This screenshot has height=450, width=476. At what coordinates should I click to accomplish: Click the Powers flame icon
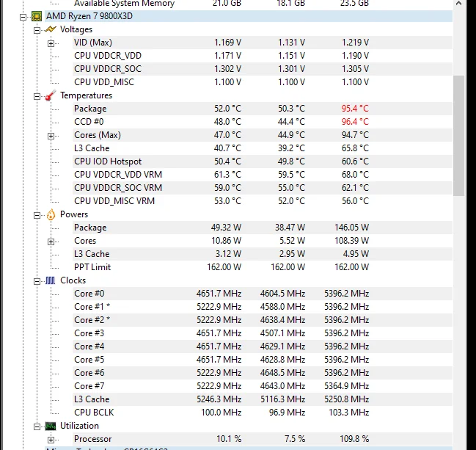(x=51, y=214)
